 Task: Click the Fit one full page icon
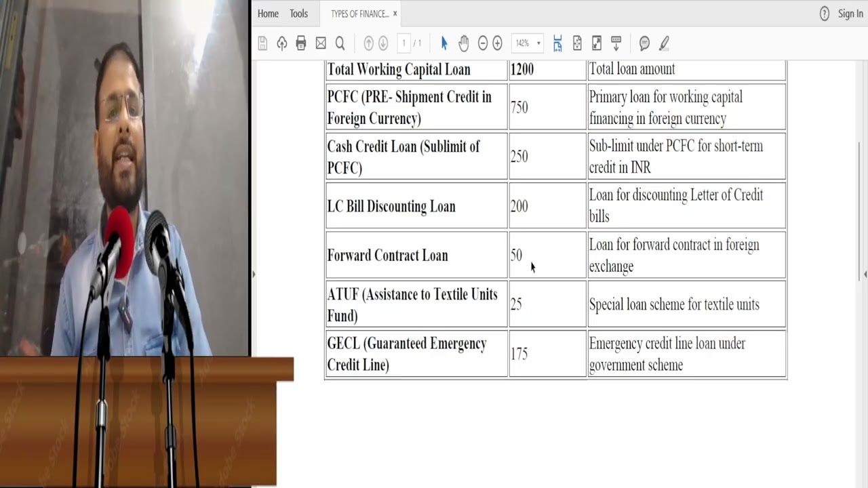tap(577, 43)
